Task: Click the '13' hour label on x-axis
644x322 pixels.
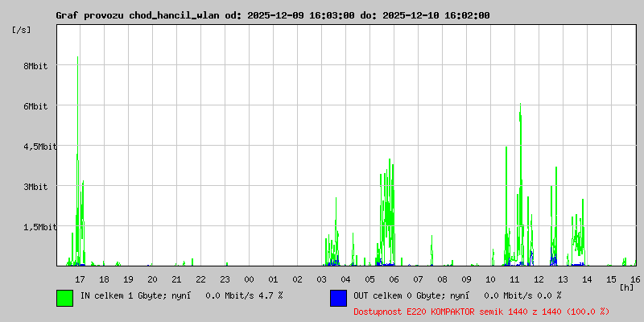Action: coord(563,279)
